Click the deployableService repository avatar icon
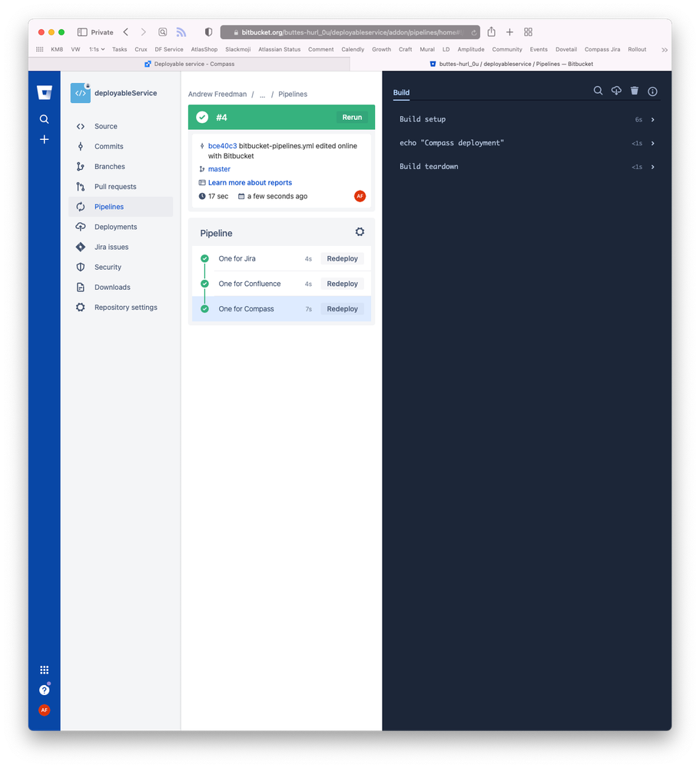The width and height of the screenshot is (700, 768). coord(81,93)
